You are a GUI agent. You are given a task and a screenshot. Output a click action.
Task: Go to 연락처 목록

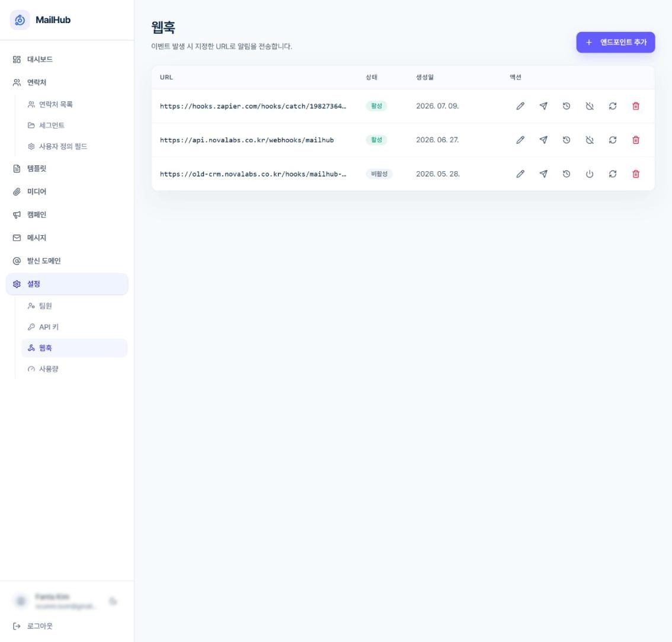click(75, 104)
